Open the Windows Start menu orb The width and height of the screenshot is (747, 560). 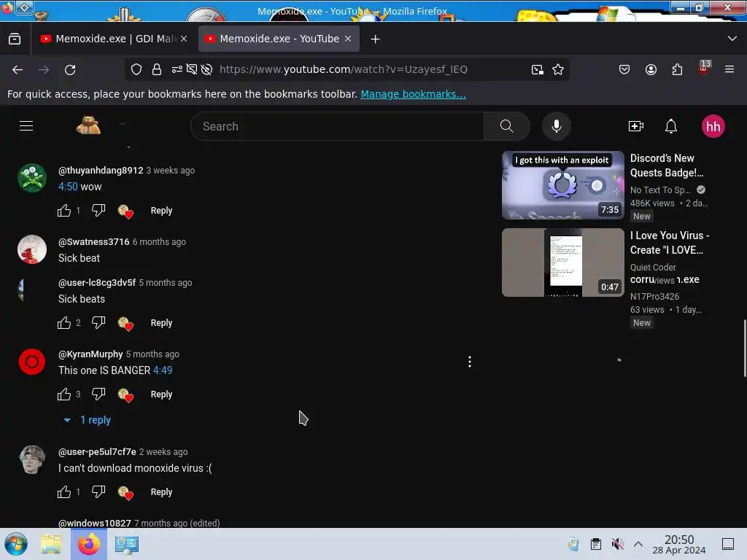click(16, 544)
